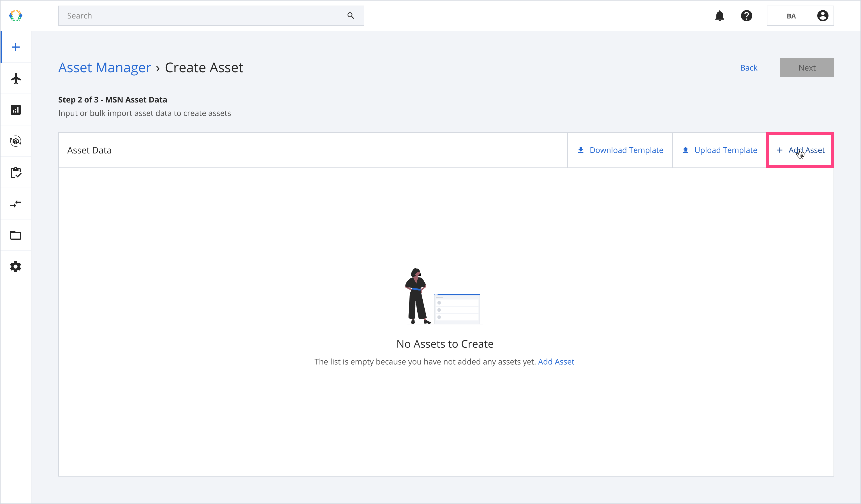Click the Back link

point(749,68)
